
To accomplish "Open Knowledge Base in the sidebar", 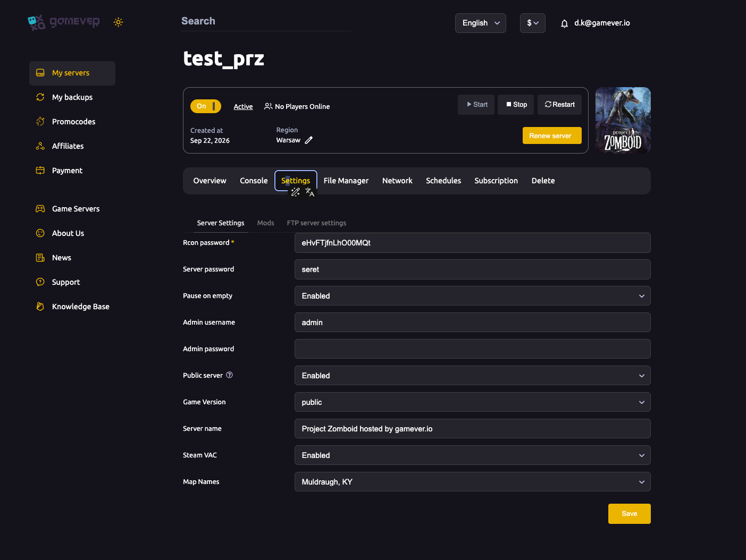I will tap(72, 307).
